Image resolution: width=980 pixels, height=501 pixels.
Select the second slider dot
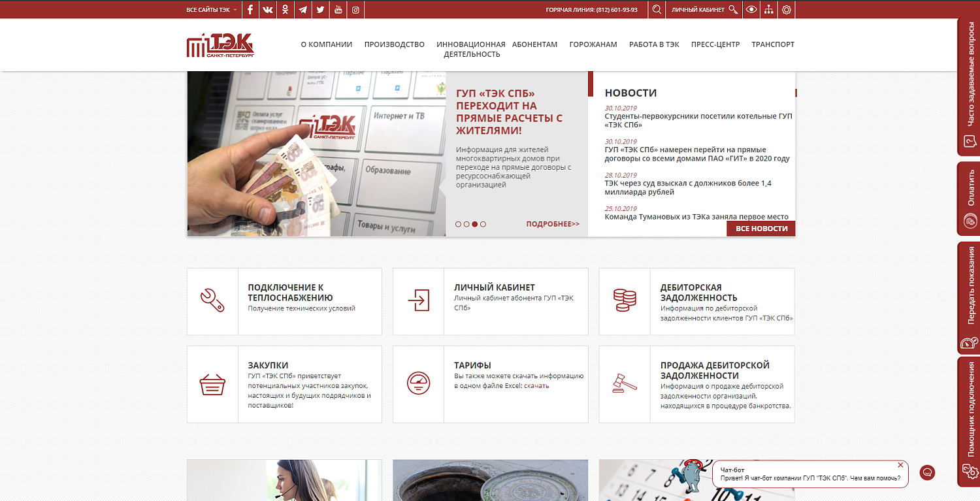[x=466, y=224]
